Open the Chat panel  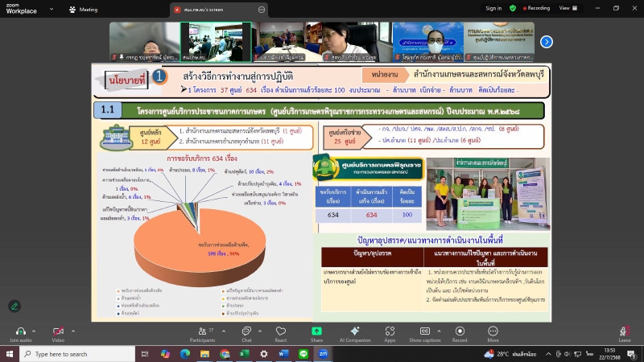(x=246, y=331)
